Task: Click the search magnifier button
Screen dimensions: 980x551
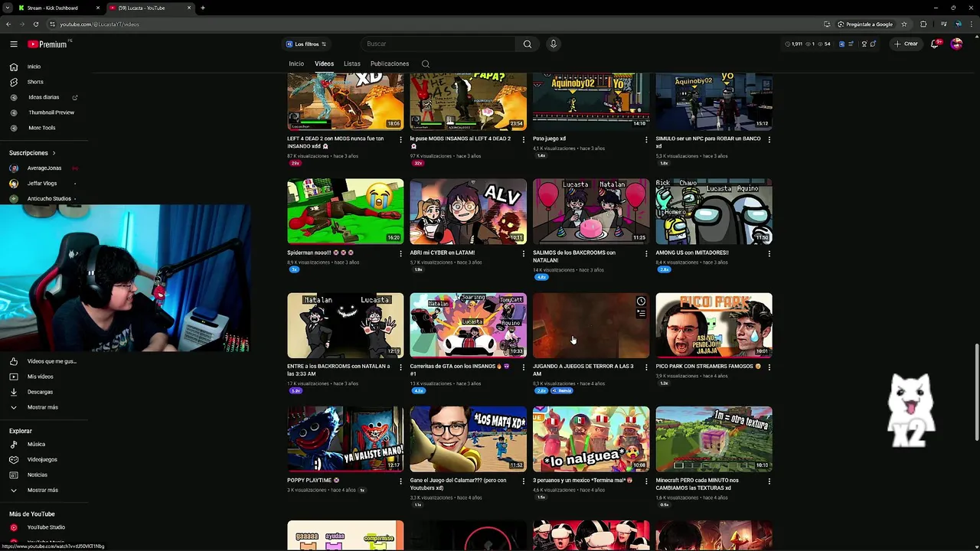Action: [528, 44]
